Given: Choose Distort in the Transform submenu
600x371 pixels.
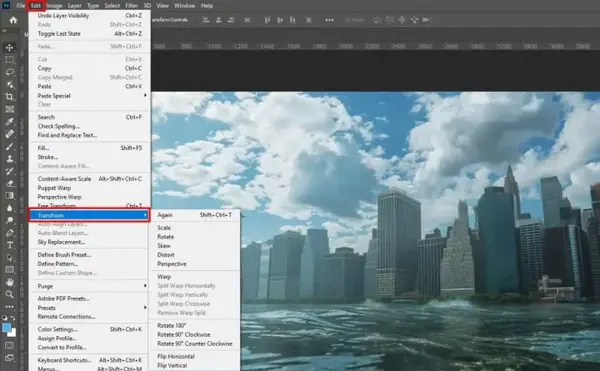Looking at the screenshot, I should pyautogui.click(x=194, y=255).
